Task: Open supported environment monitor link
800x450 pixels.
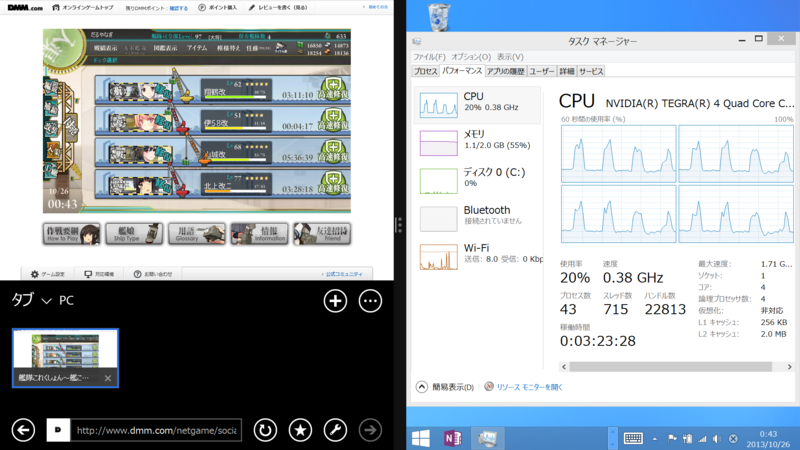Action: (x=99, y=274)
